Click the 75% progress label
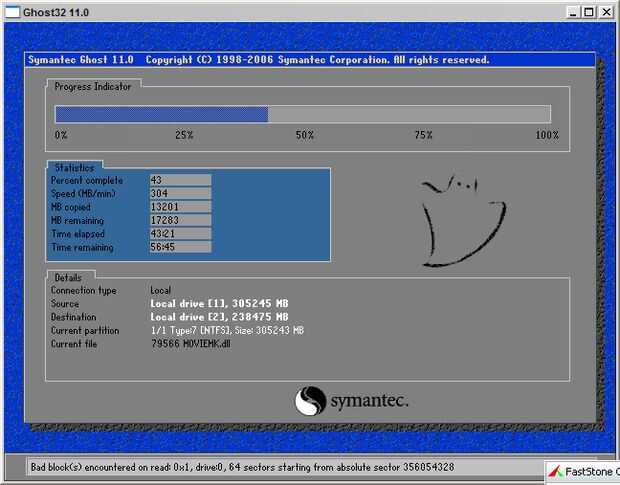Image resolution: width=620 pixels, height=485 pixels. click(x=423, y=135)
